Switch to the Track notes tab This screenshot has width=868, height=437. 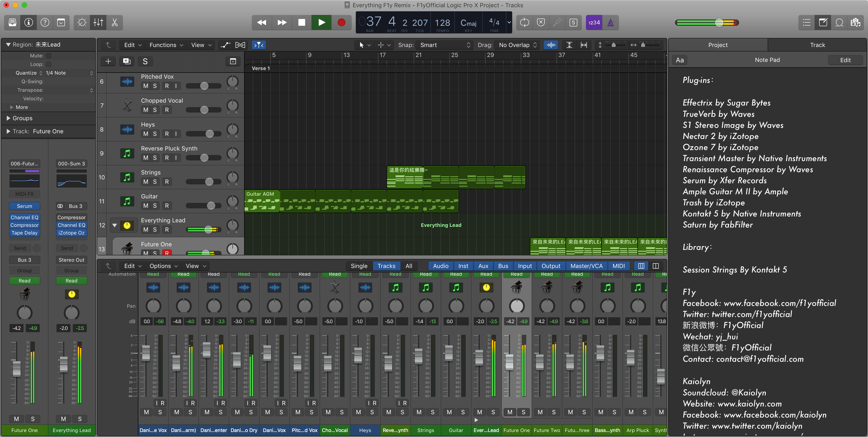[x=817, y=45]
